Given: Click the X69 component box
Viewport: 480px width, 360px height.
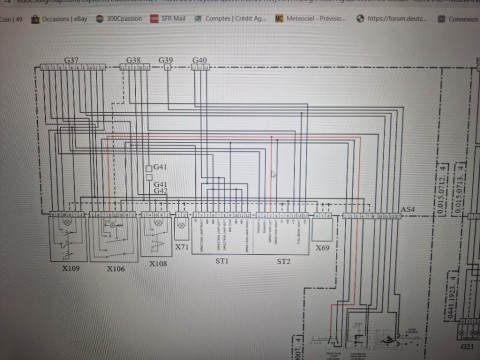Looking at the screenshot, I should point(322,229).
